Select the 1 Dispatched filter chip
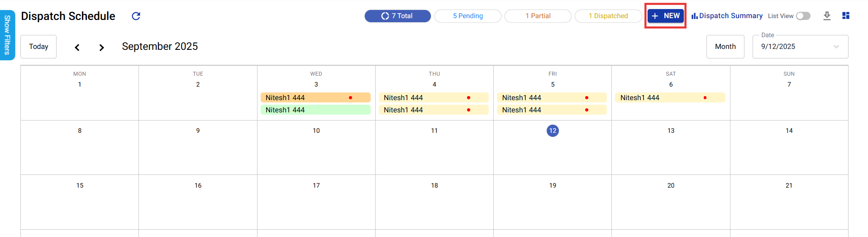868x237 pixels. 608,16
